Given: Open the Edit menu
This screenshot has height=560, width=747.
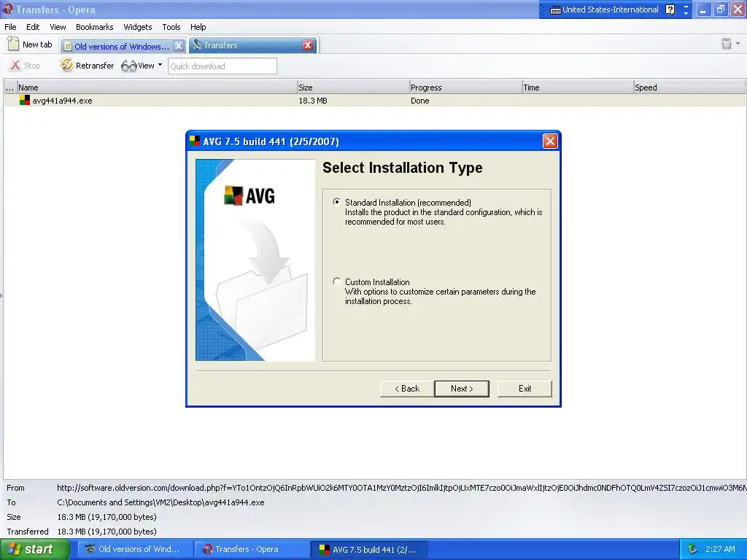Looking at the screenshot, I should (x=33, y=27).
